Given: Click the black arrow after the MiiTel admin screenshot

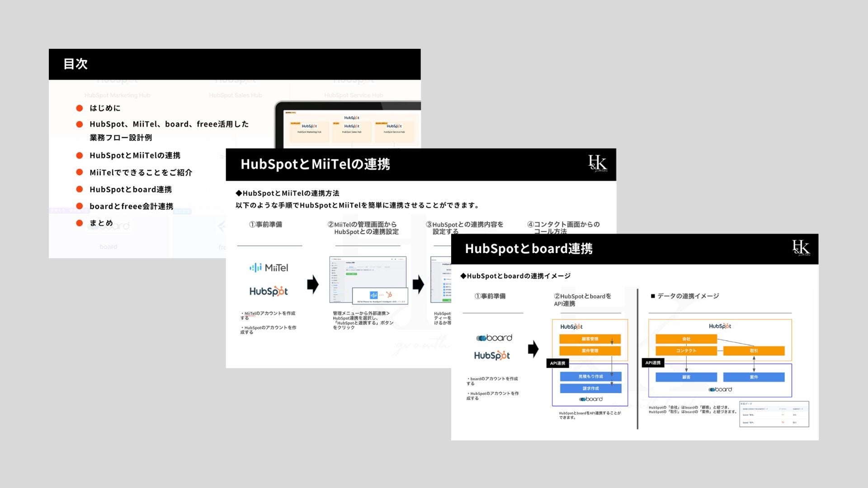Looking at the screenshot, I should tap(418, 285).
